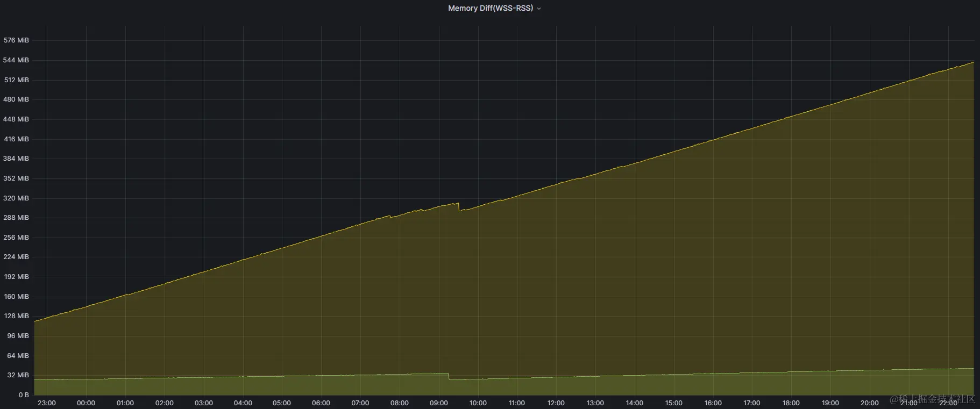Click the 256 MiB y-axis label
Viewport: 980px width, 409px height.
pos(16,238)
